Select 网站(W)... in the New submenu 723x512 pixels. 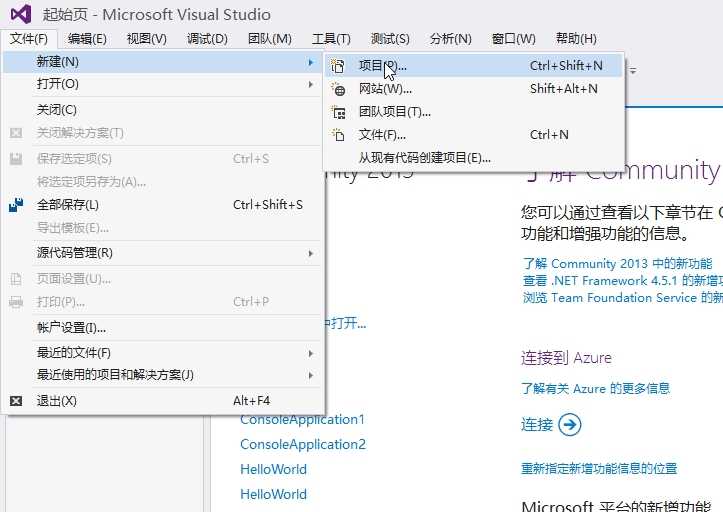(x=474, y=89)
